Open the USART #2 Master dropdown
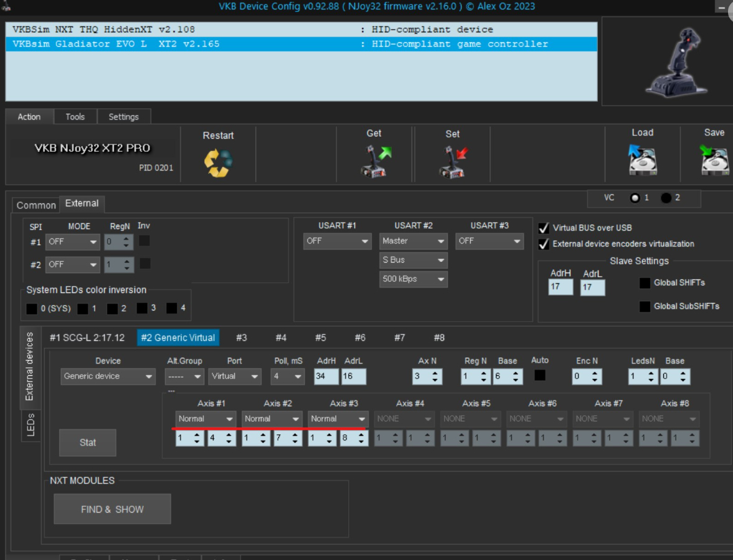This screenshot has height=560, width=733. click(414, 241)
